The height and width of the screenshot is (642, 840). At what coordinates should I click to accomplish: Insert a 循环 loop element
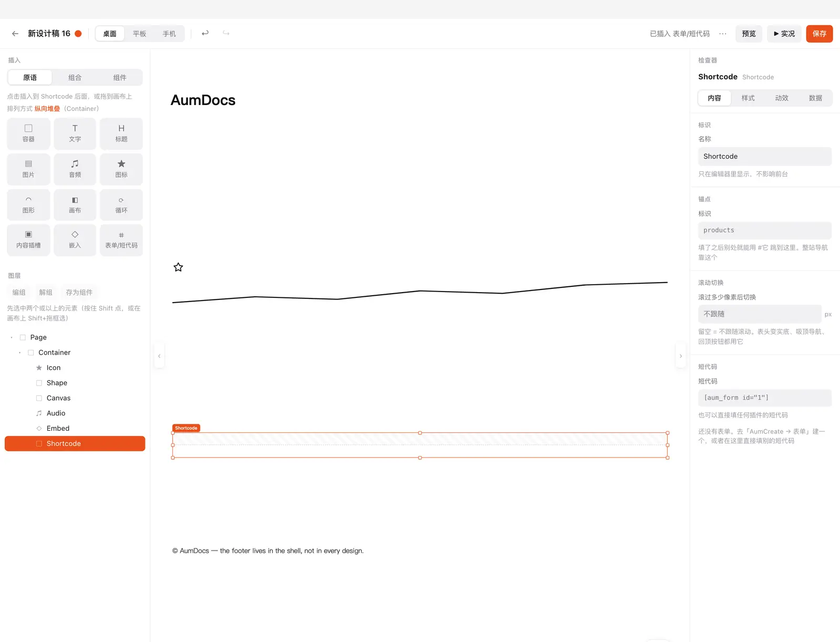click(121, 205)
